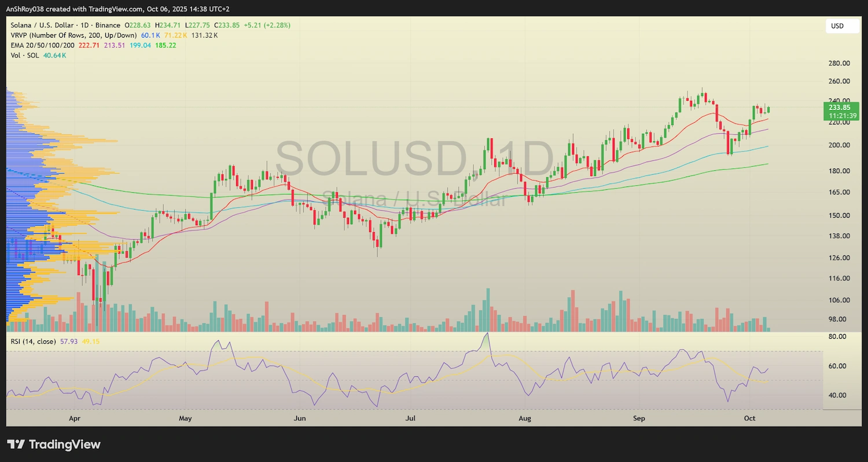This screenshot has width=868, height=462.
Task: Select the EMA 20/50/100/200 indicator legend
Action: [43, 45]
